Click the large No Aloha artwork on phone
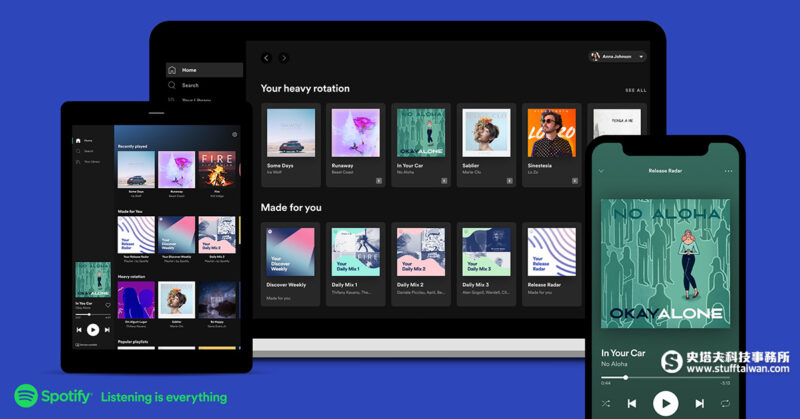The height and width of the screenshot is (419, 800). (665, 263)
